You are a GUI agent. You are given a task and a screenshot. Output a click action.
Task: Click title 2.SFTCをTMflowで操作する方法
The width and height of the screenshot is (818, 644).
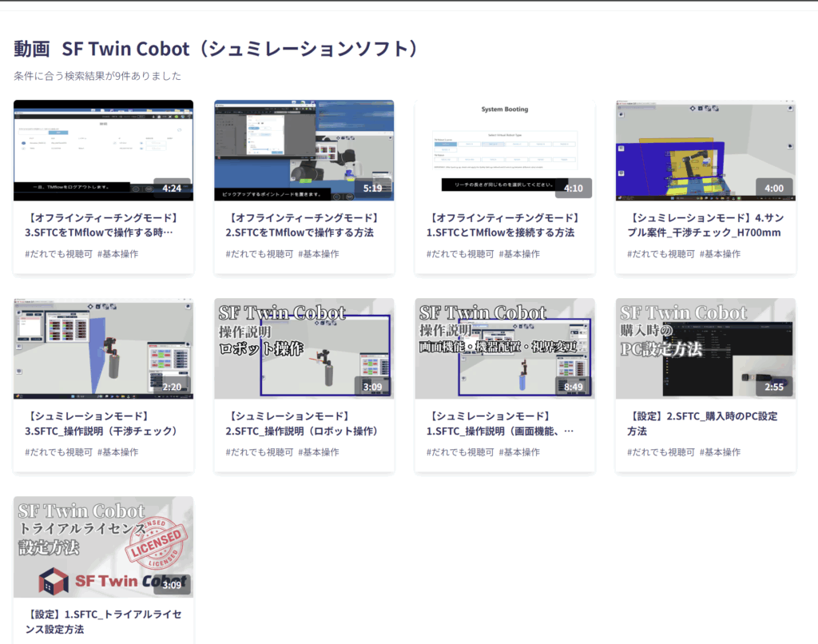pos(303,225)
